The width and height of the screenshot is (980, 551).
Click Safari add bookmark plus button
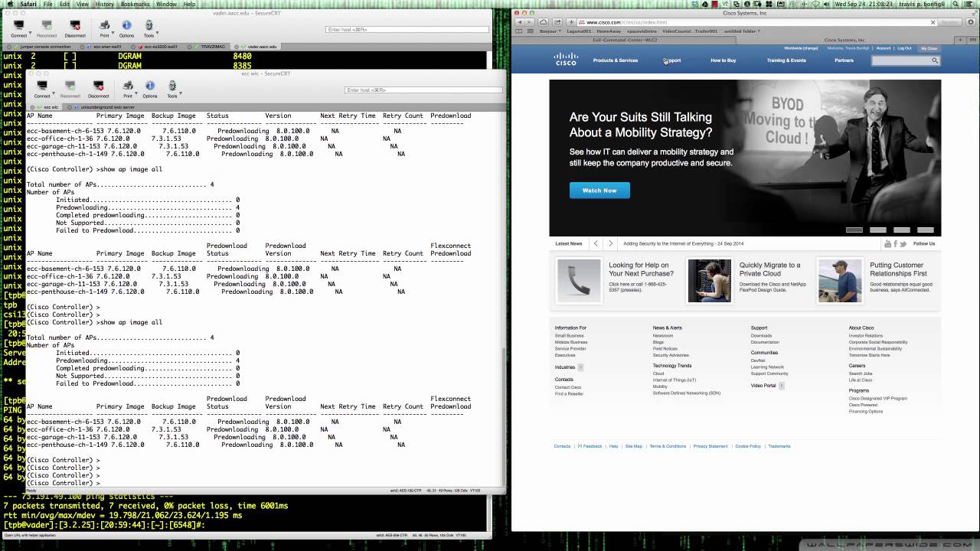coord(570,22)
